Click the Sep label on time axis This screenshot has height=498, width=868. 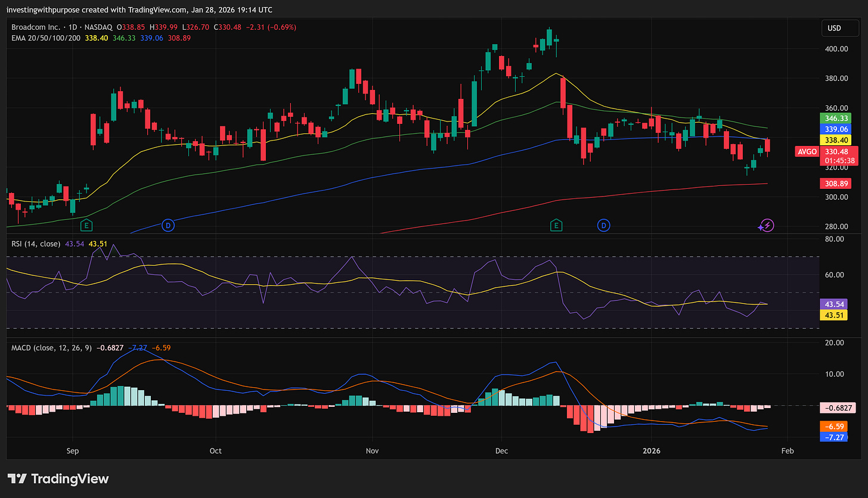(73, 451)
